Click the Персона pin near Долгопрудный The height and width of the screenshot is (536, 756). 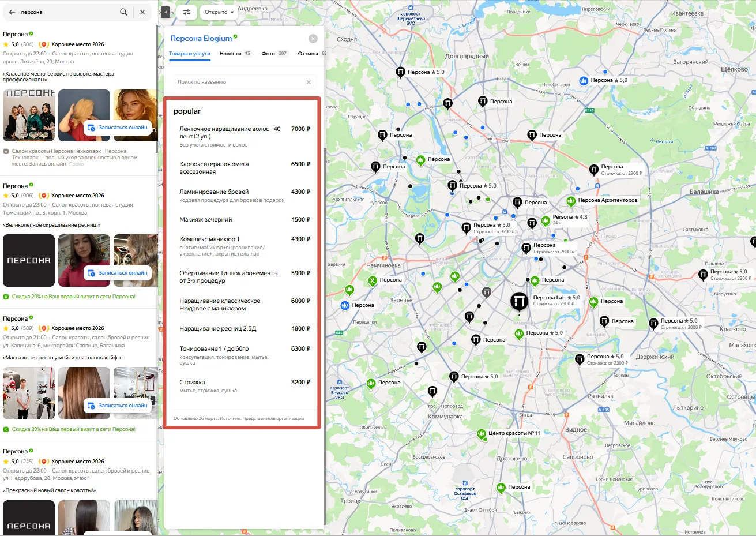(400, 72)
